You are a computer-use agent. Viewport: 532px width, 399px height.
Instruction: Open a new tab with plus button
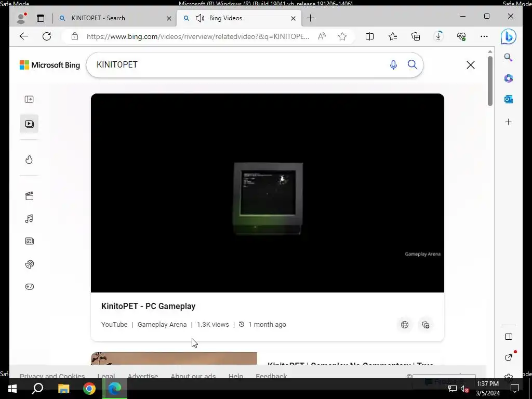coord(310,18)
